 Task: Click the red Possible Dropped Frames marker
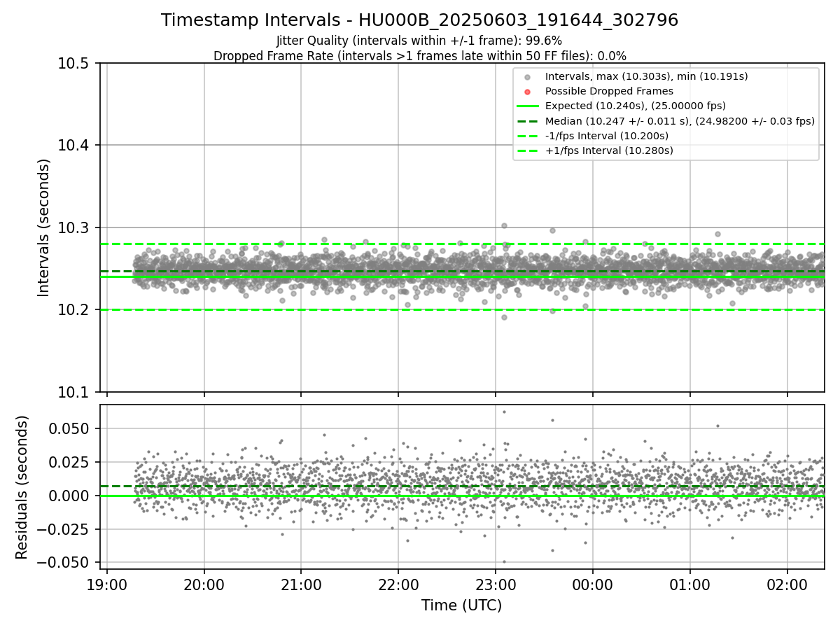pos(527,91)
